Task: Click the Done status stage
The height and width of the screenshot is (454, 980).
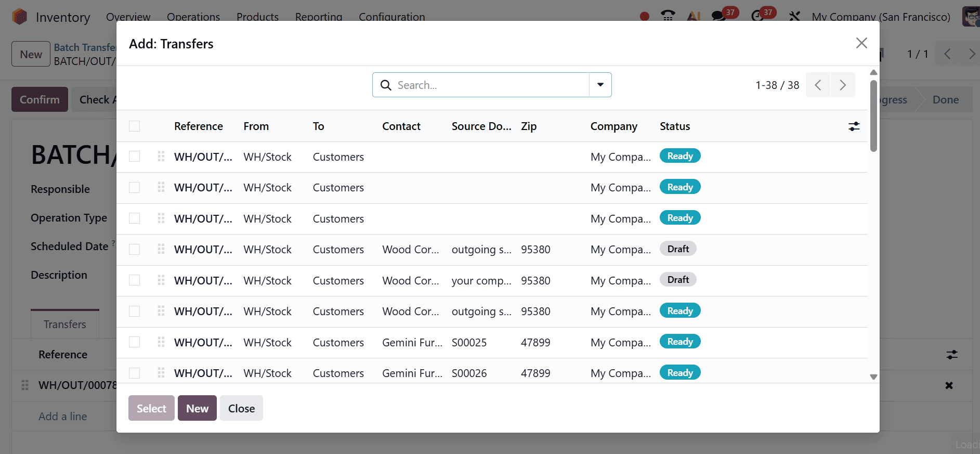Action: pyautogui.click(x=945, y=99)
